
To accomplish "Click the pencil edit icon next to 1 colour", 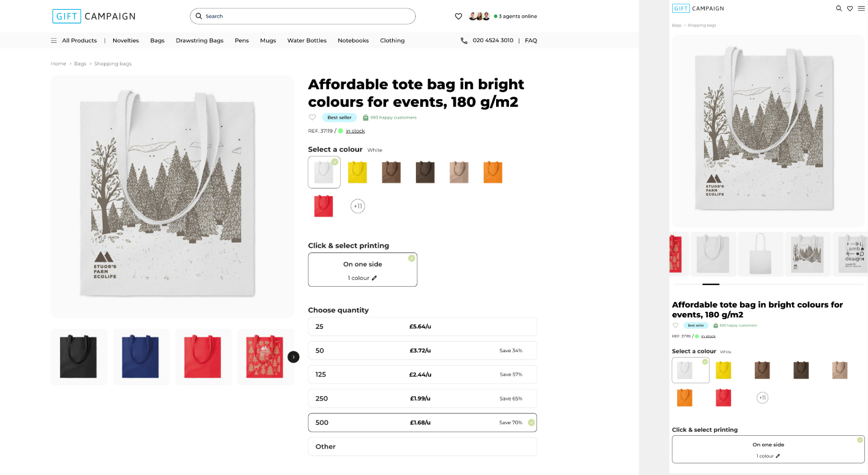I will coord(374,278).
